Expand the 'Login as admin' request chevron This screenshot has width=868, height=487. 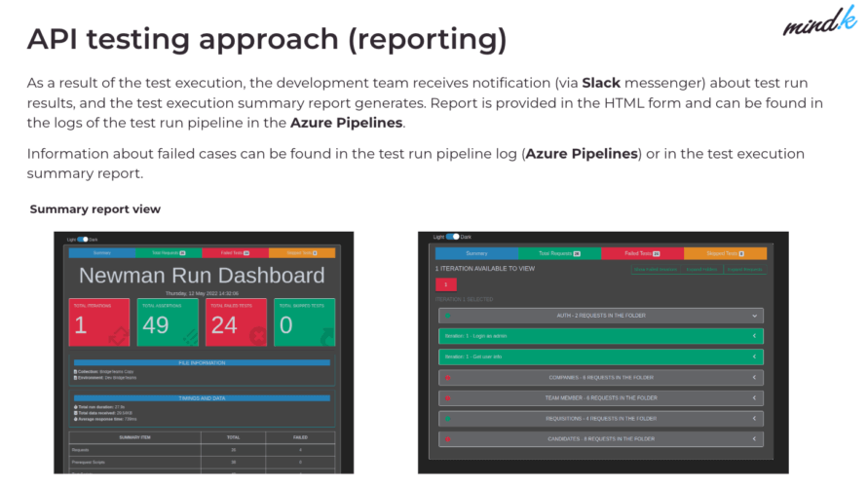click(754, 336)
